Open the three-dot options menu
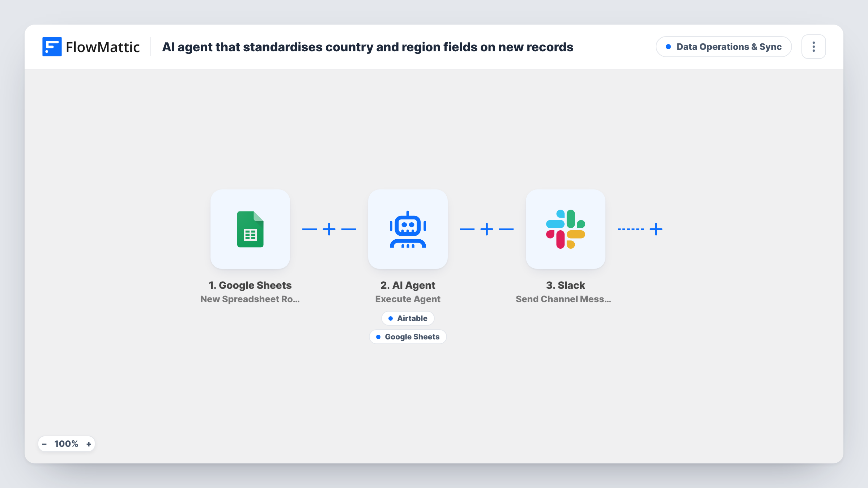Screen dimensions: 868x488 (814, 47)
